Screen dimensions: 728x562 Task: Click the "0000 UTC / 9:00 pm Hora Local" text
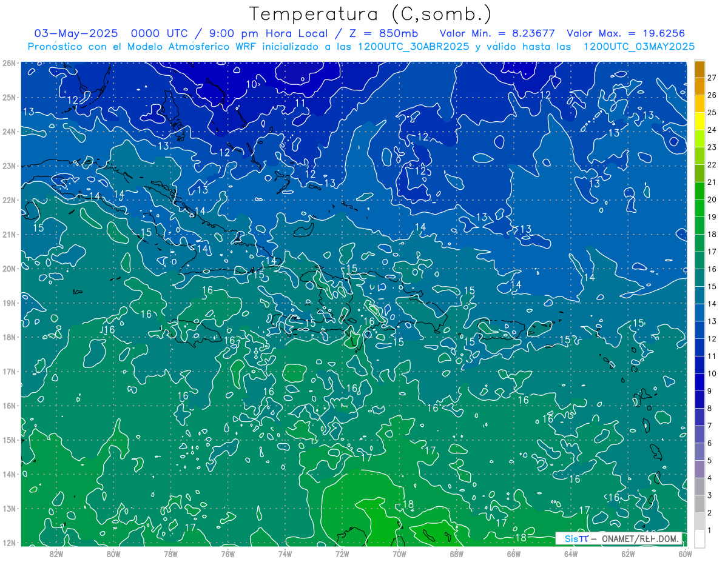point(229,33)
